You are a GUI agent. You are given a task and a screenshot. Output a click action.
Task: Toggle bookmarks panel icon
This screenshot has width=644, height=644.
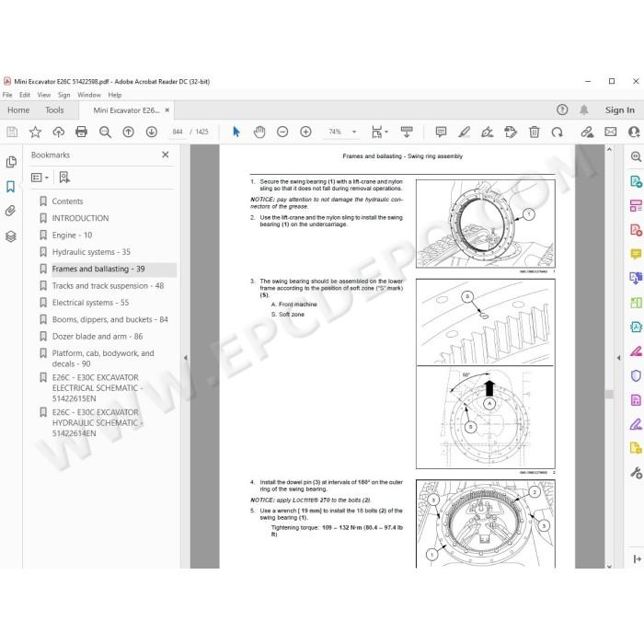click(x=11, y=187)
